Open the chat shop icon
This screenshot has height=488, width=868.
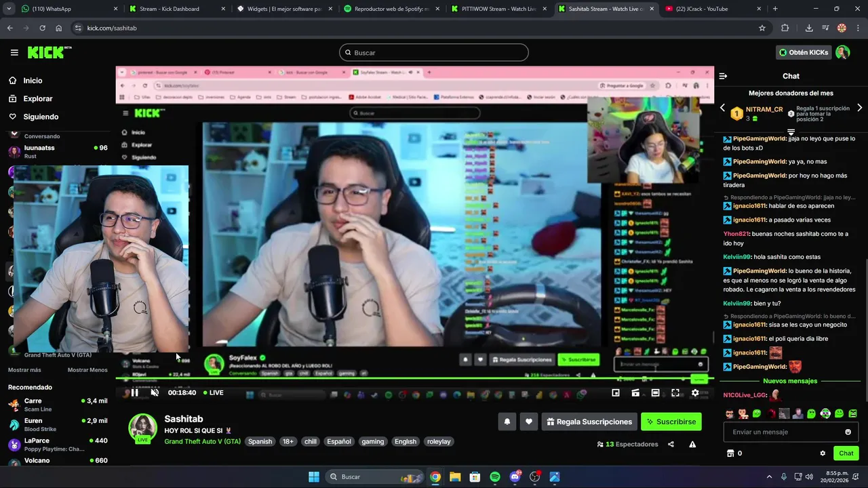tap(730, 453)
